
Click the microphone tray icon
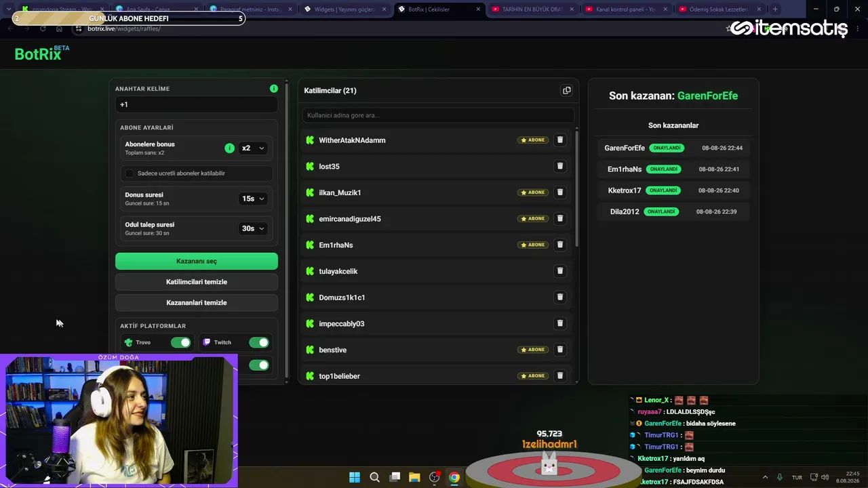(780, 477)
